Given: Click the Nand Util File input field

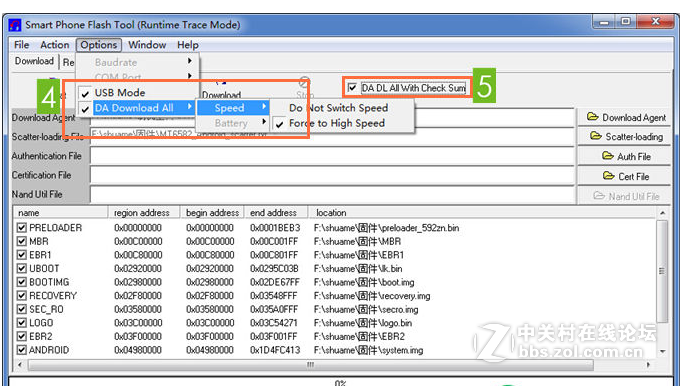Looking at the screenshot, I should point(332,194).
